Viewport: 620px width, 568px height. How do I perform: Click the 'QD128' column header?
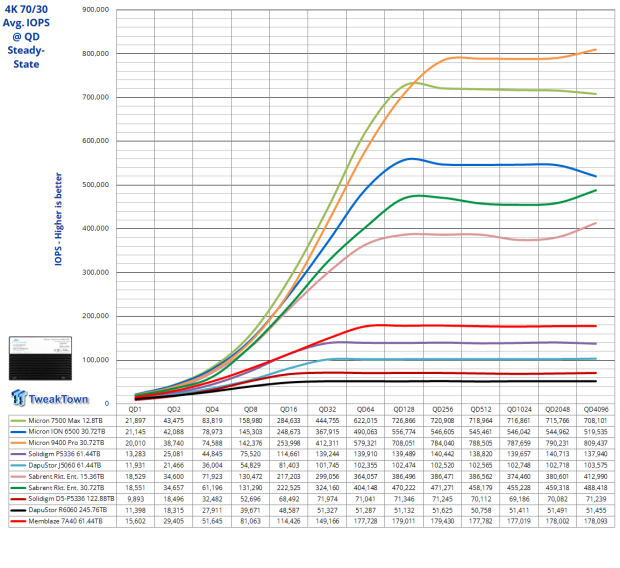[404, 409]
